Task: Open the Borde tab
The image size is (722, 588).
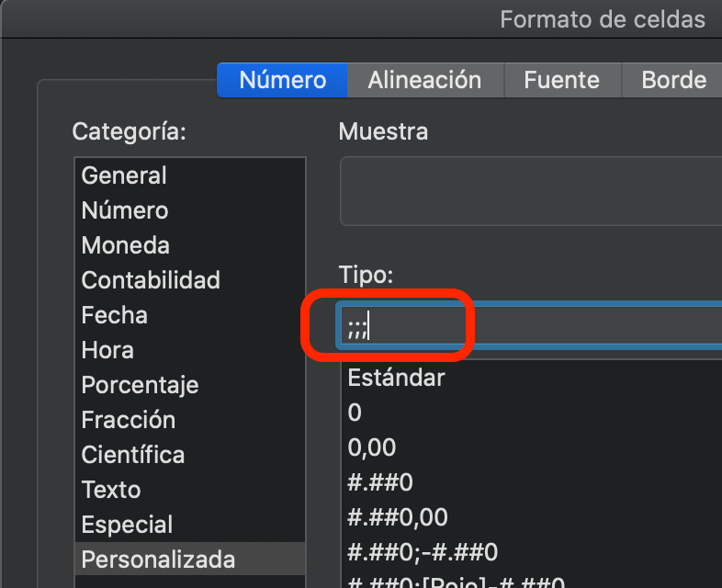Action: coord(672,80)
